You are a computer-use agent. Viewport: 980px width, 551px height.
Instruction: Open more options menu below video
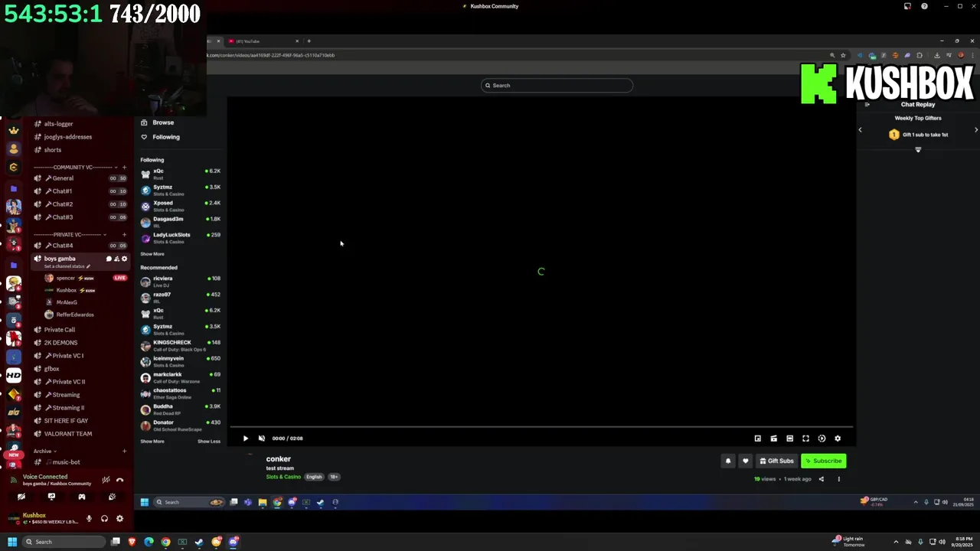pos(838,479)
